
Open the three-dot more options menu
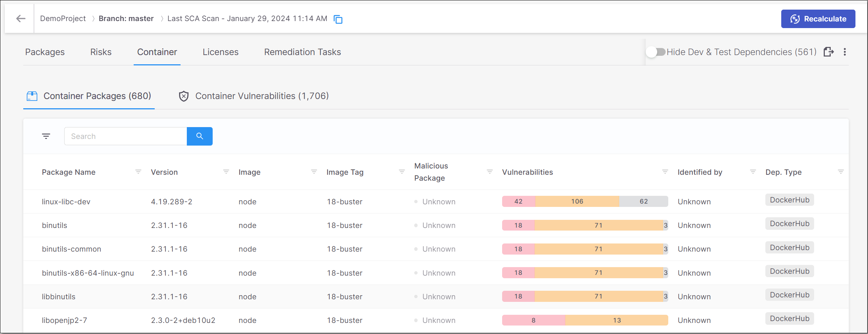click(845, 52)
